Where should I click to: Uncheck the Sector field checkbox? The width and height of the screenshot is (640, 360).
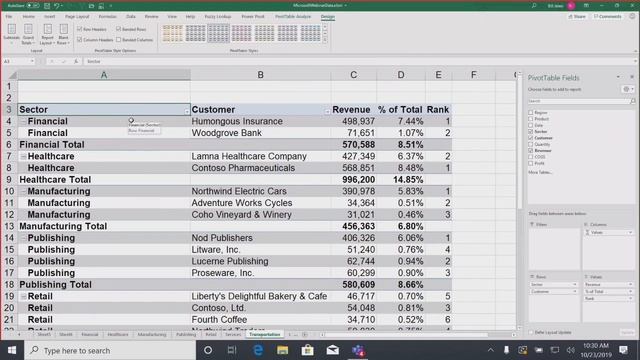coord(531,131)
